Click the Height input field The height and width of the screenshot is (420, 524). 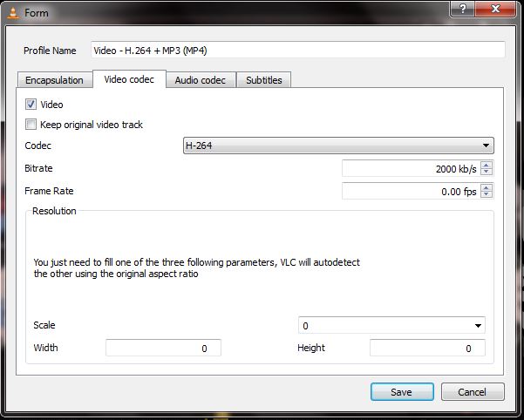pyautogui.click(x=427, y=348)
